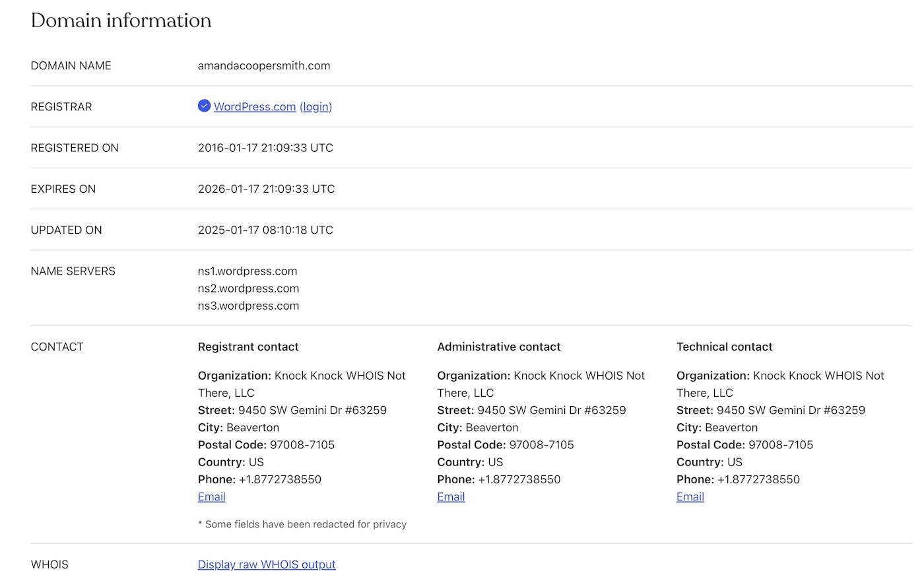The width and height of the screenshot is (924, 581).
Task: Click the Administrative contact country US
Action: 496,462
